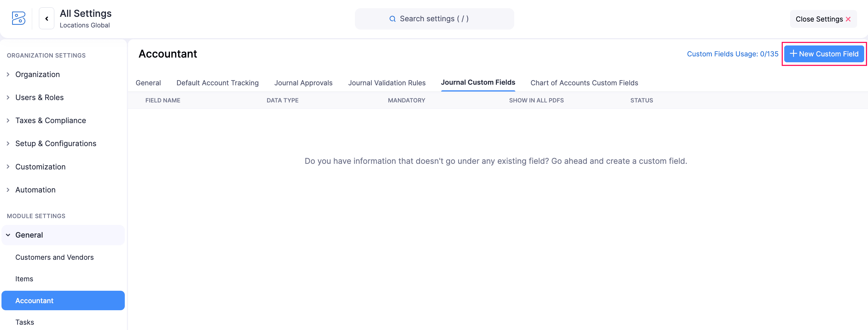868x330 pixels.
Task: Click the plus icon on New Custom Field
Action: [793, 54]
